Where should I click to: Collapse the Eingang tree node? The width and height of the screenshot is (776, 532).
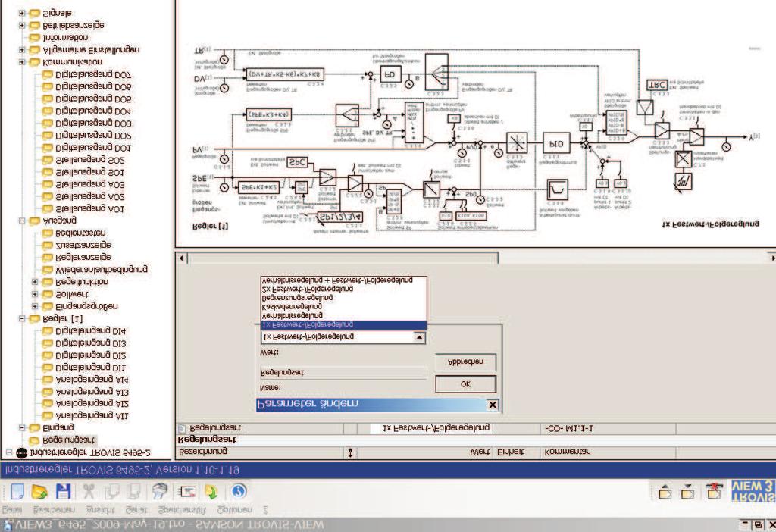[x=22, y=427]
